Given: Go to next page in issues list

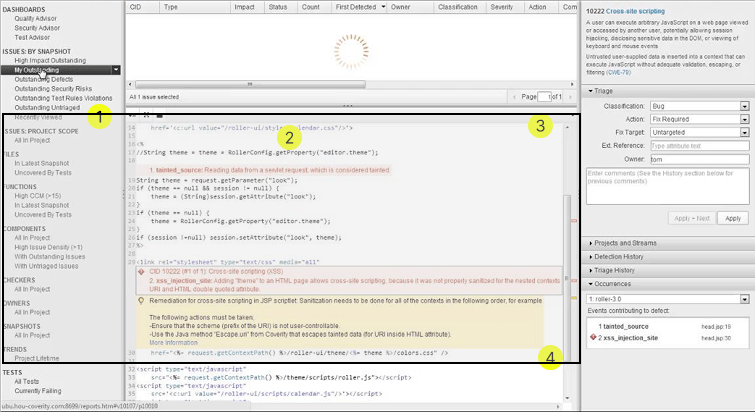Looking at the screenshot, I should [x=570, y=96].
